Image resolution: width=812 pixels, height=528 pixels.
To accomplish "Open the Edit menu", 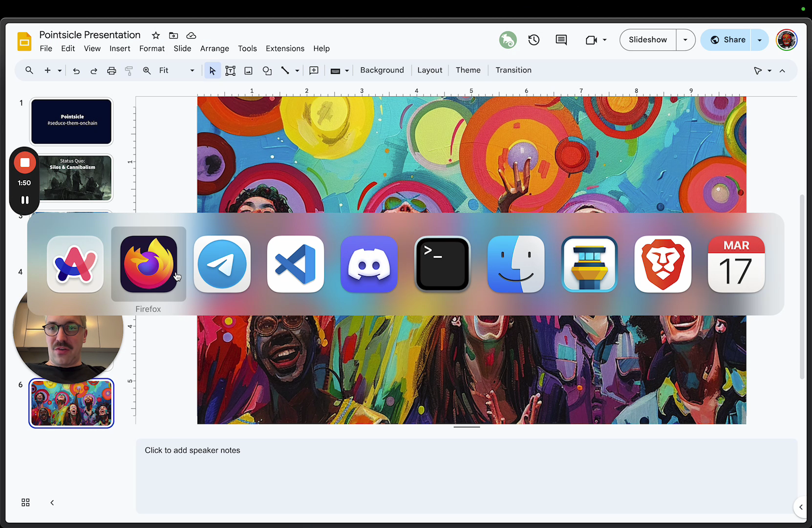I will (68, 48).
